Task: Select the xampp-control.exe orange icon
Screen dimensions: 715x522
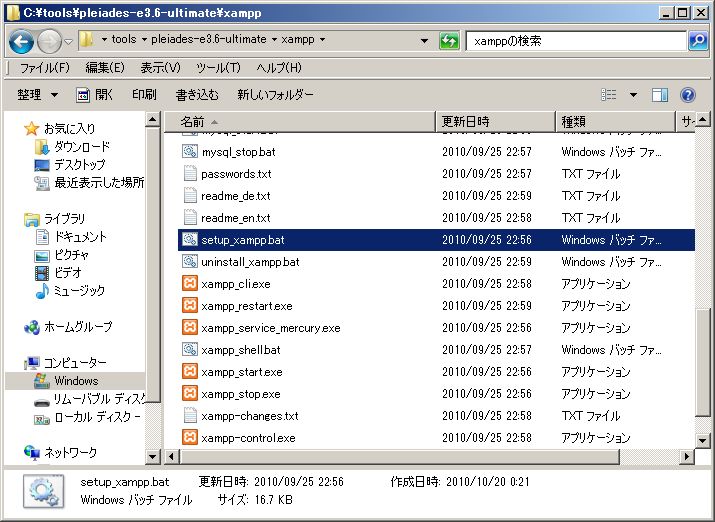Action: pyautogui.click(x=190, y=438)
